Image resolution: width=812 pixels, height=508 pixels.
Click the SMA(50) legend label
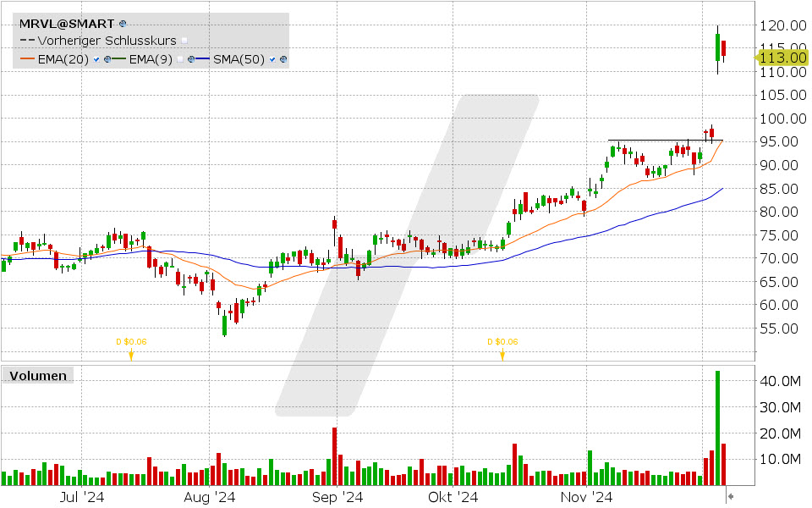[239, 59]
